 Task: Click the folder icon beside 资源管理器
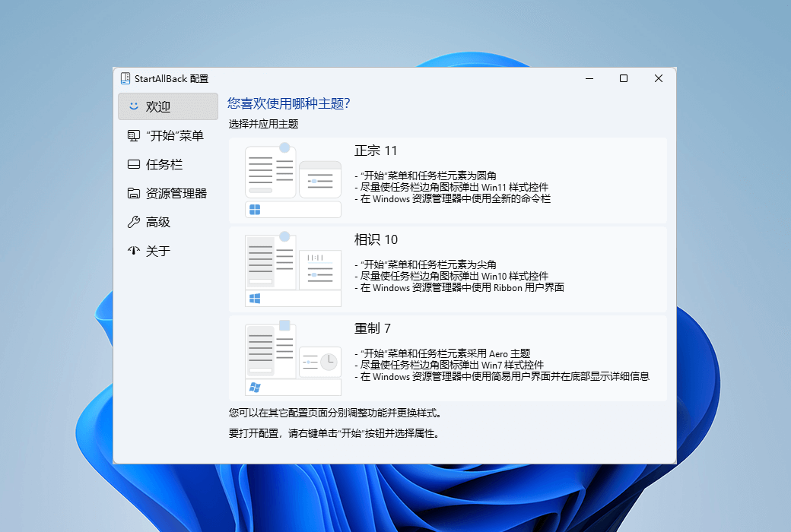click(x=133, y=193)
